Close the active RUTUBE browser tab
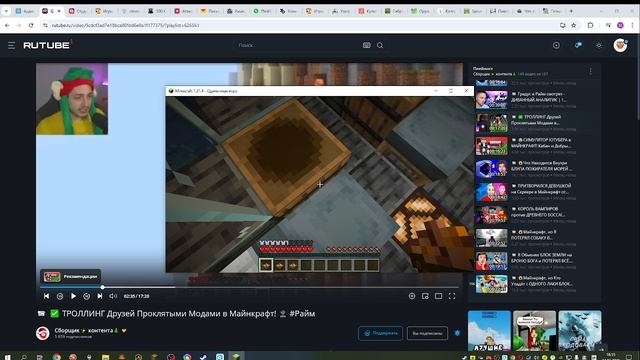The height and width of the screenshot is (360, 640). [x=59, y=11]
